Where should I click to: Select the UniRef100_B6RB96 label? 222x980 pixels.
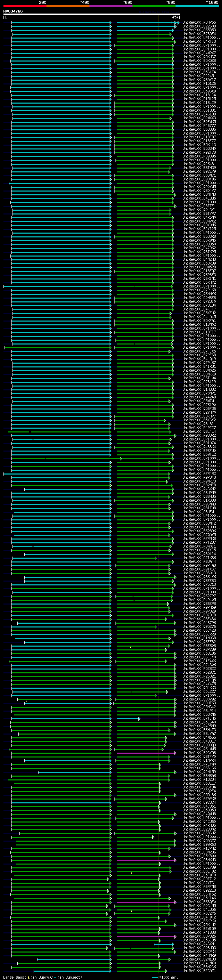tap(199, 531)
